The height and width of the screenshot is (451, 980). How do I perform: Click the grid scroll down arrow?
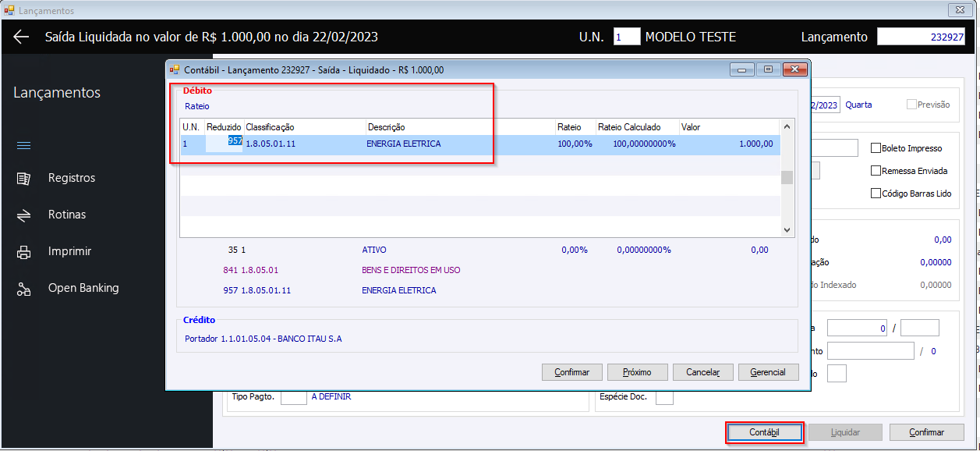(x=787, y=230)
